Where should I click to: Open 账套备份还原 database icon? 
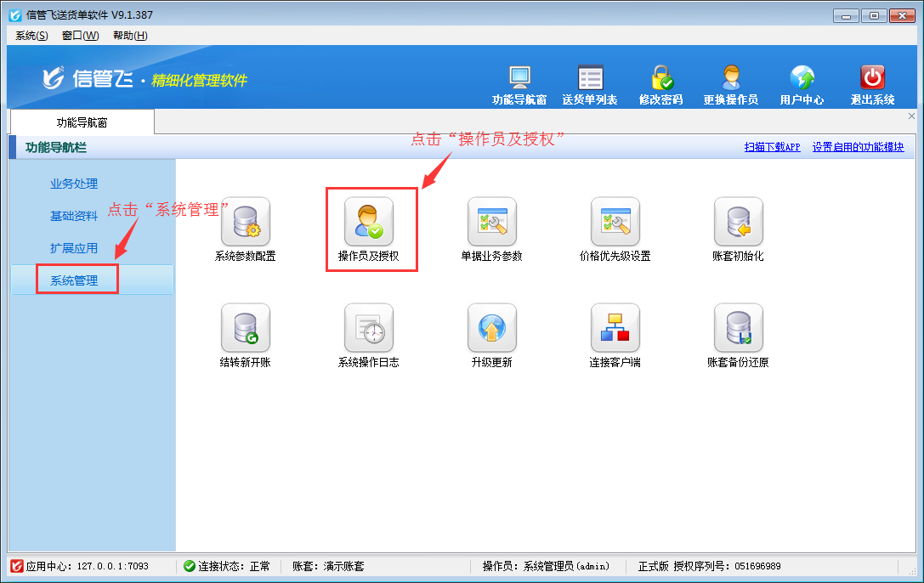point(738,328)
